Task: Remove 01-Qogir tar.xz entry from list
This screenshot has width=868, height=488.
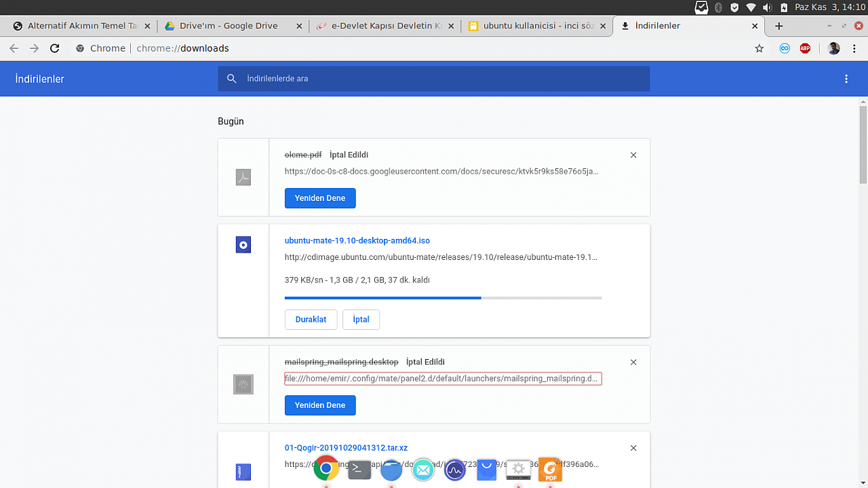Action: tap(633, 448)
